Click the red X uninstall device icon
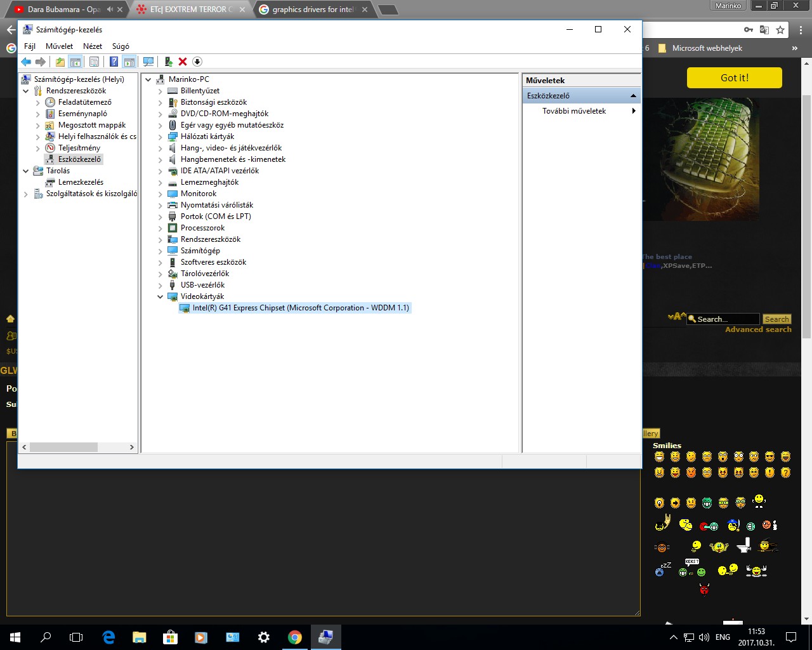 coord(183,62)
